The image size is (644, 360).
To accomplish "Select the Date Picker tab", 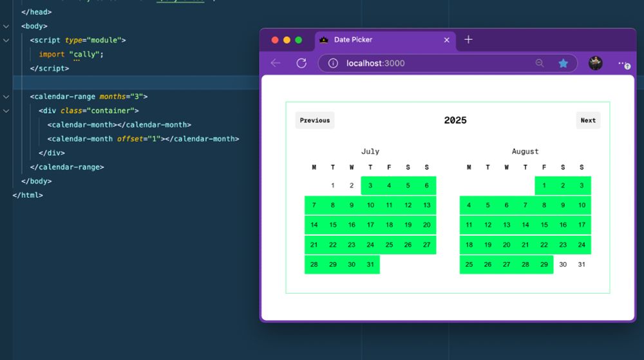I will (x=385, y=40).
